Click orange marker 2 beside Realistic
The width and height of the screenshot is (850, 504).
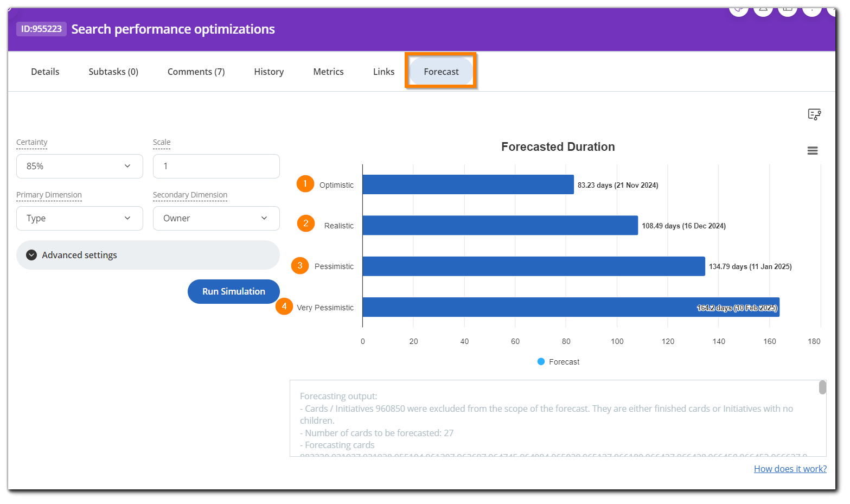tap(305, 223)
